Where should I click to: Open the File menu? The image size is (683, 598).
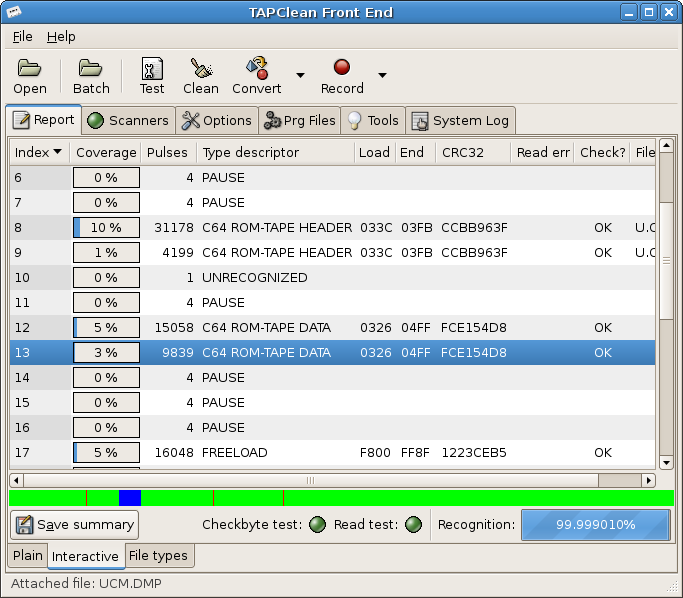pos(22,37)
